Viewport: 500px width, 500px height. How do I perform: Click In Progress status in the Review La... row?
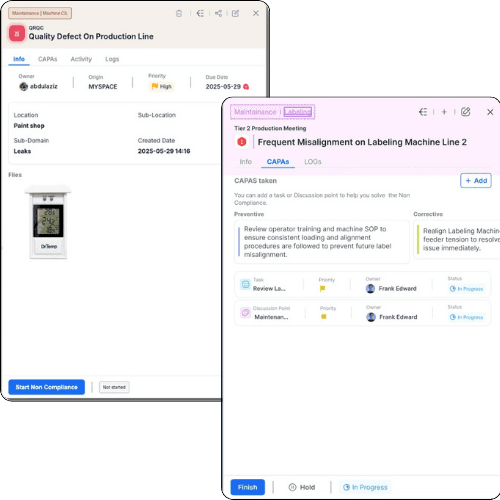click(x=466, y=289)
